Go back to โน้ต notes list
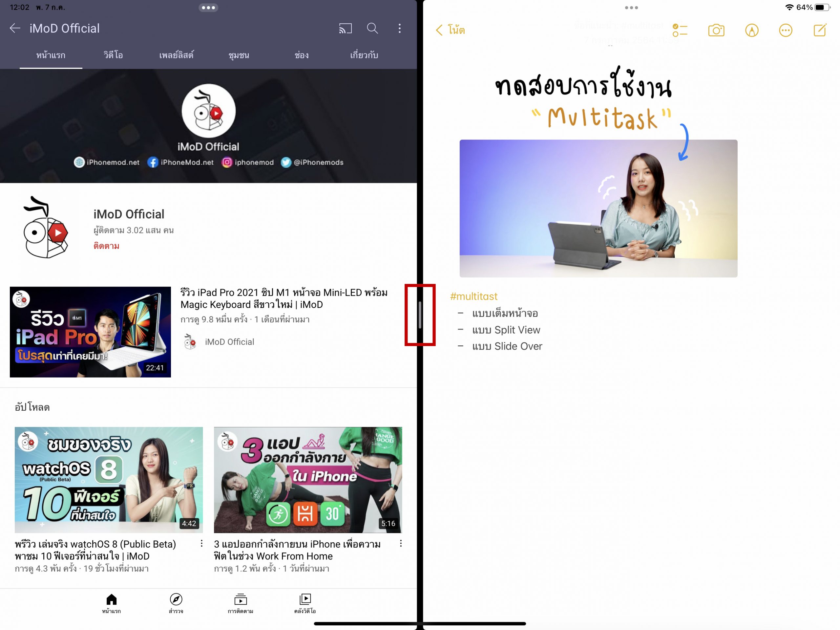 pos(451,30)
